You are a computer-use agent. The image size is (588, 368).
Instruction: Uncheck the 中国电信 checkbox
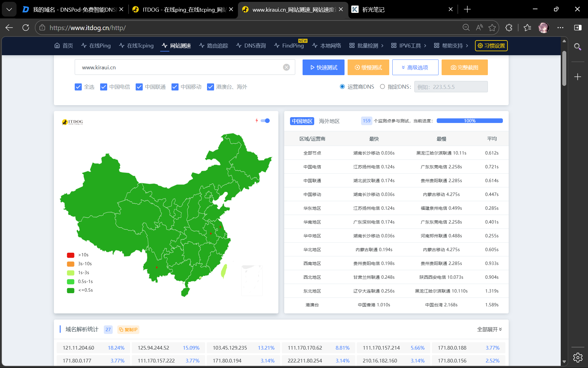[x=104, y=87]
